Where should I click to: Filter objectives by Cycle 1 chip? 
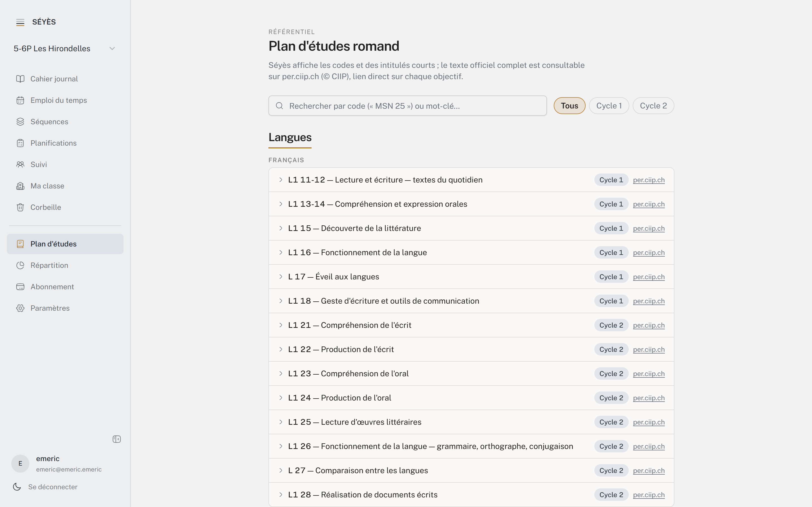609,106
